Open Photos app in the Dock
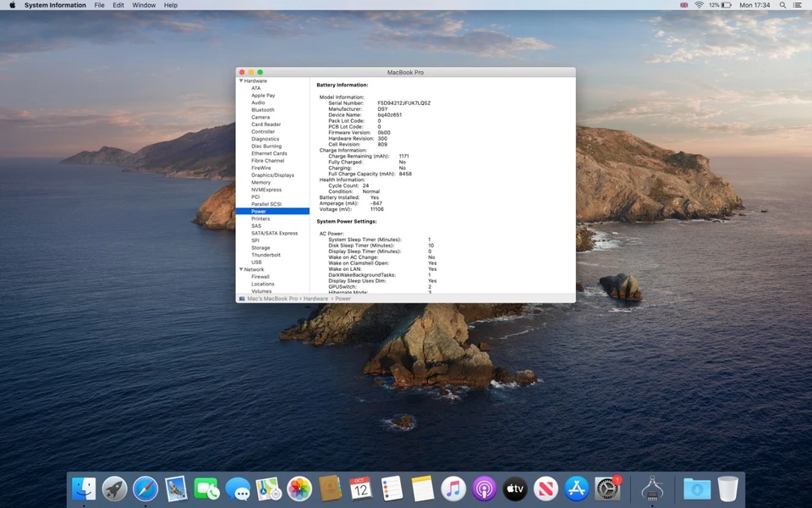The width and height of the screenshot is (812, 508). (x=299, y=489)
